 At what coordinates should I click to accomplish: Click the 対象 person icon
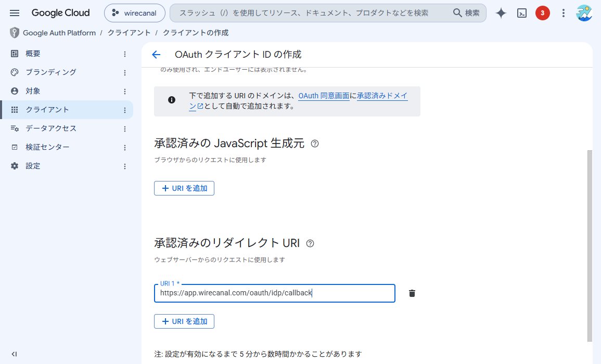[15, 91]
